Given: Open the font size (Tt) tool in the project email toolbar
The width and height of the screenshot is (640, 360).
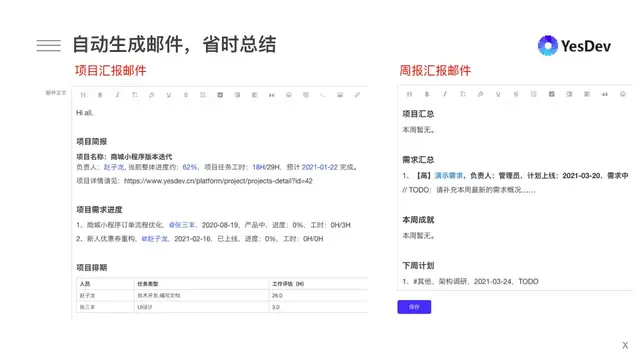Looking at the screenshot, I should tap(134, 95).
